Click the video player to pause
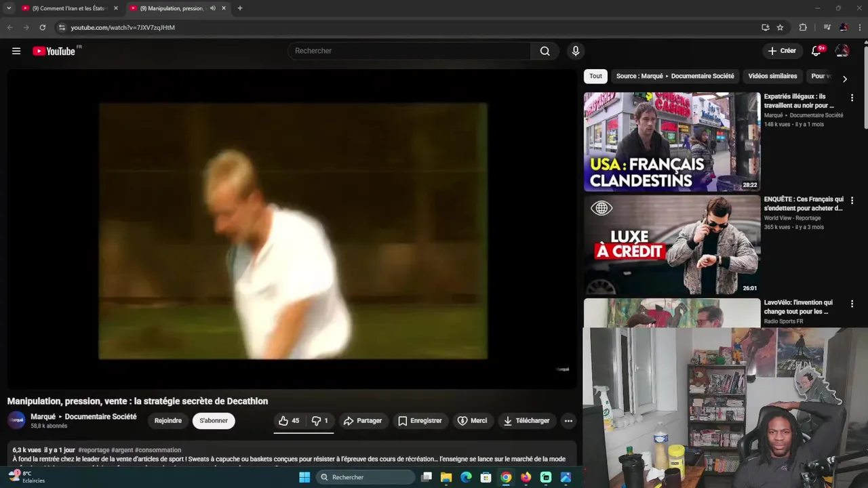Viewport: 868px width, 488px height. [292, 229]
